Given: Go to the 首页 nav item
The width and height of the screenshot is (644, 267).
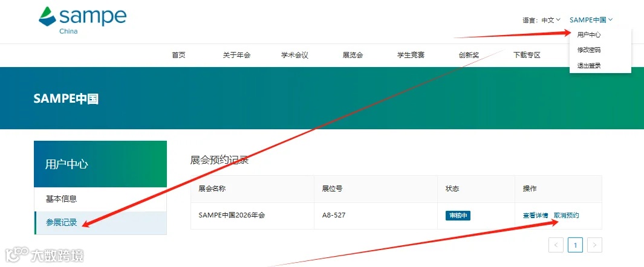Looking at the screenshot, I should [178, 55].
